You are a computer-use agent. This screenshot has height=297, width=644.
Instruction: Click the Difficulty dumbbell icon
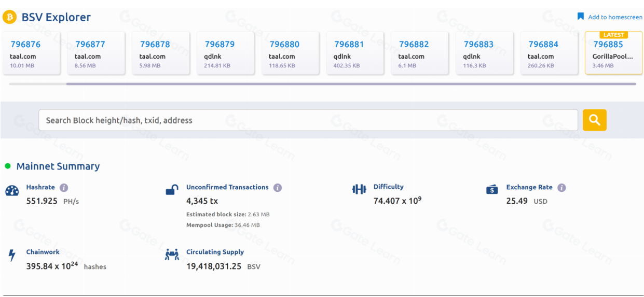(359, 190)
